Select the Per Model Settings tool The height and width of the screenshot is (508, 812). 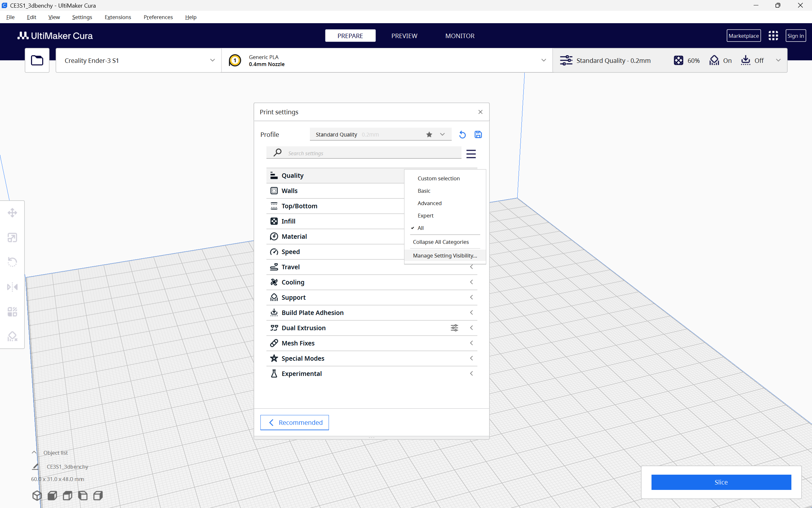point(12,312)
